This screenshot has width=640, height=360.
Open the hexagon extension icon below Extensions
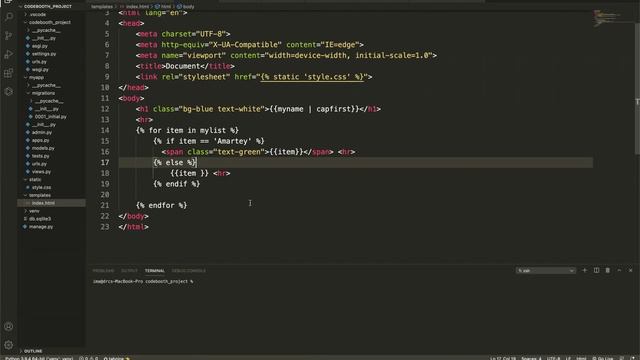point(9,91)
